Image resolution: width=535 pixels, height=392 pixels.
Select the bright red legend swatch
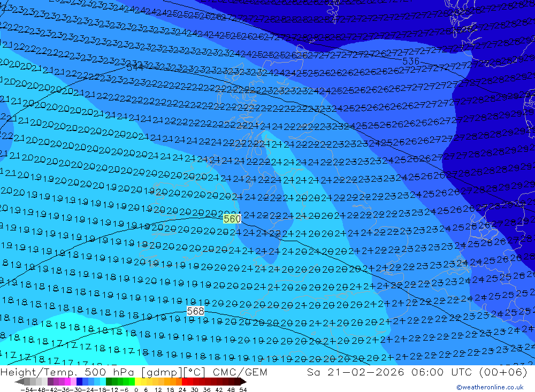[185, 382]
